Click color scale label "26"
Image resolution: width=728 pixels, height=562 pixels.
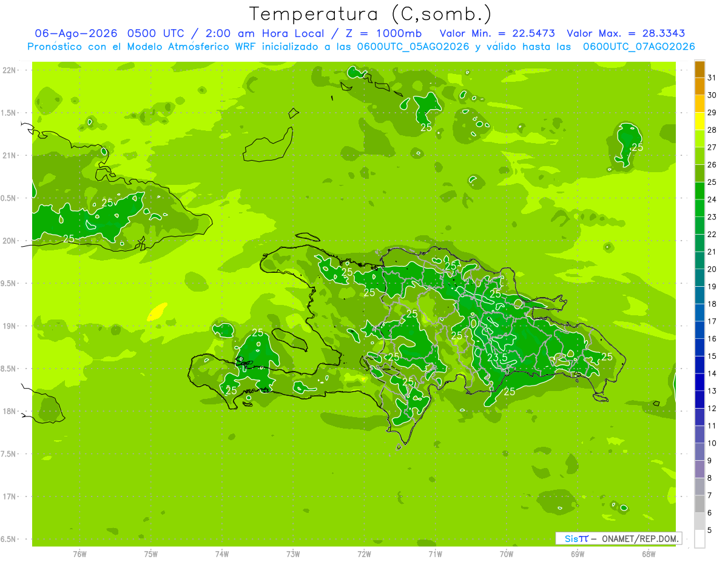click(x=712, y=165)
